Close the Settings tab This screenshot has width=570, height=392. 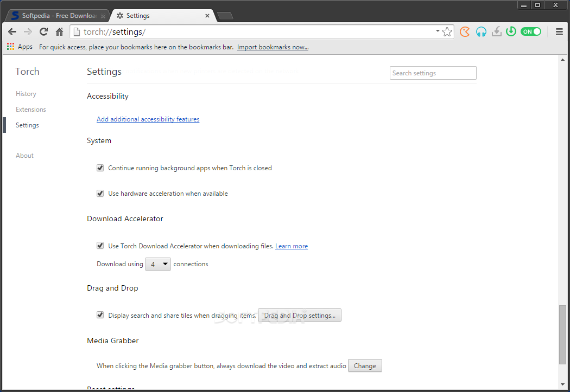point(207,16)
